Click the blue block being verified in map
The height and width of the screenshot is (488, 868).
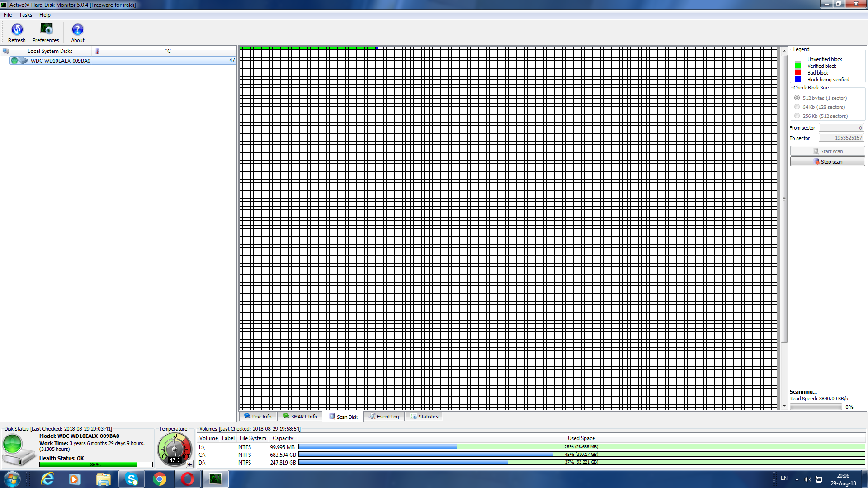[377, 48]
